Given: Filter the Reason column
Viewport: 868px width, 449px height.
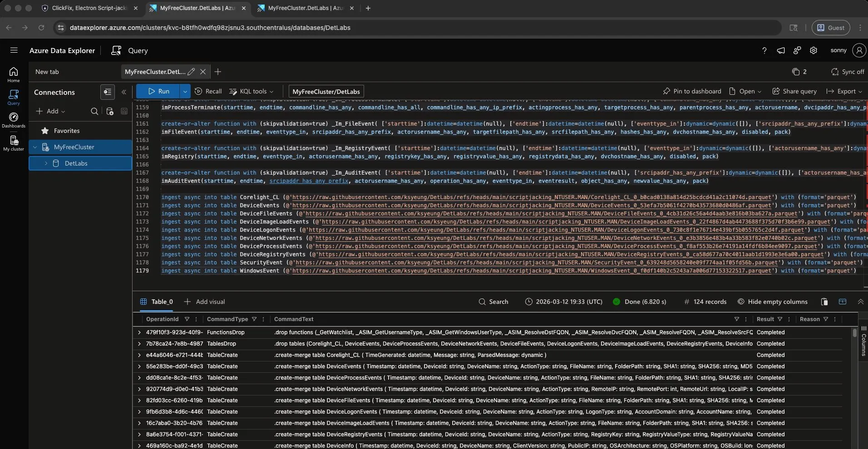Looking at the screenshot, I should pos(826,319).
